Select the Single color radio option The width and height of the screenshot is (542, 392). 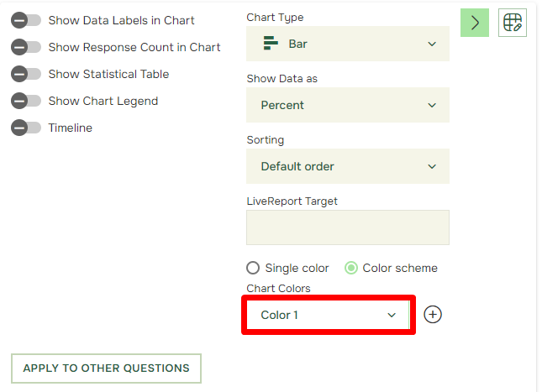[x=253, y=268]
